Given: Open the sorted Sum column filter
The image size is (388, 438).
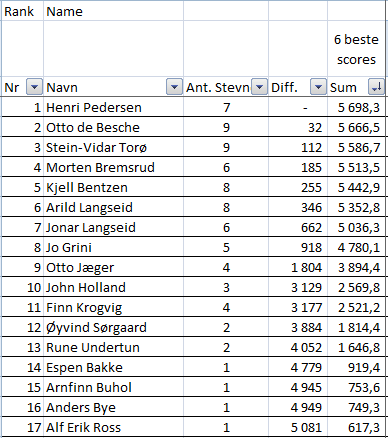Looking at the screenshot, I should [x=376, y=87].
